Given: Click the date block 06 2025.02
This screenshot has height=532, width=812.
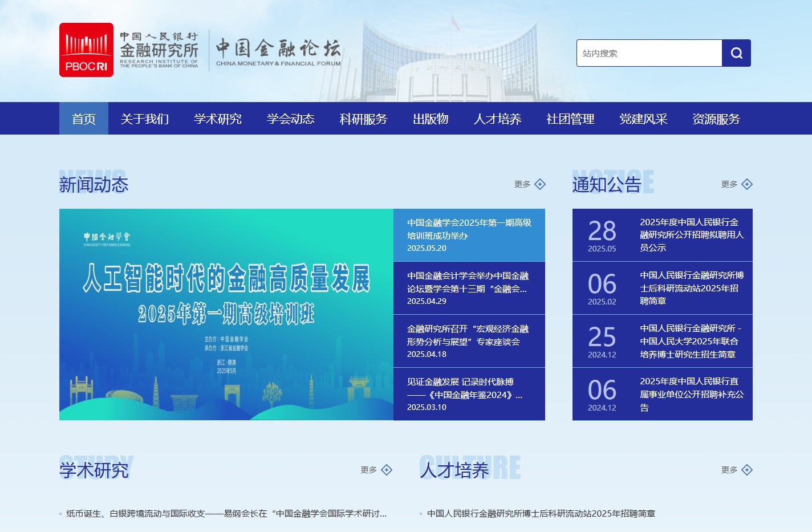Looking at the screenshot, I should pos(602,289).
